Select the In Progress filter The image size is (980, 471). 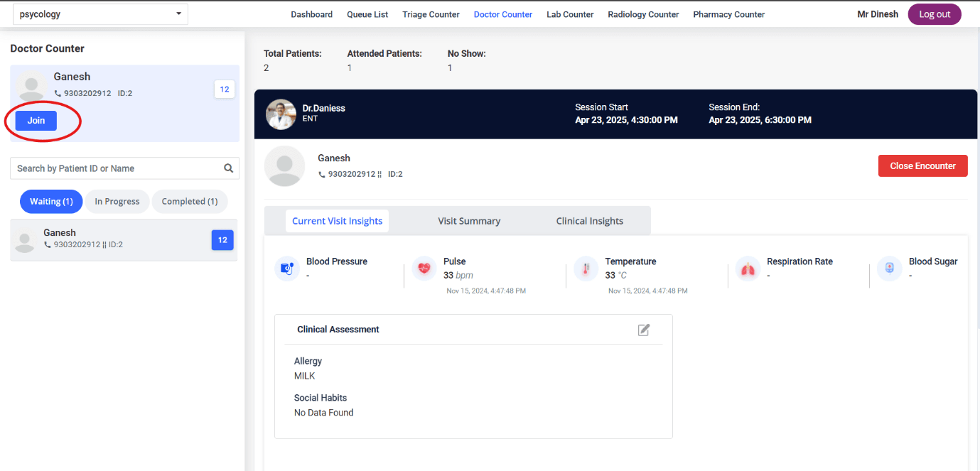(117, 202)
